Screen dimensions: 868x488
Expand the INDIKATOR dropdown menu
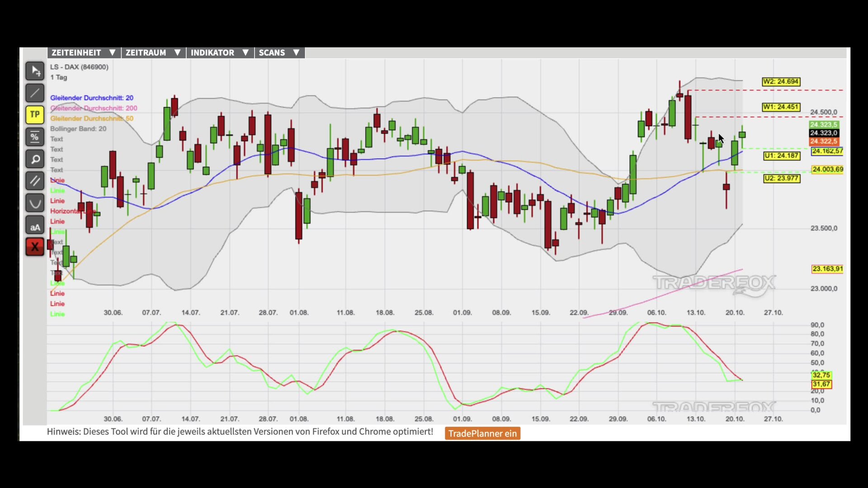pyautogui.click(x=220, y=53)
